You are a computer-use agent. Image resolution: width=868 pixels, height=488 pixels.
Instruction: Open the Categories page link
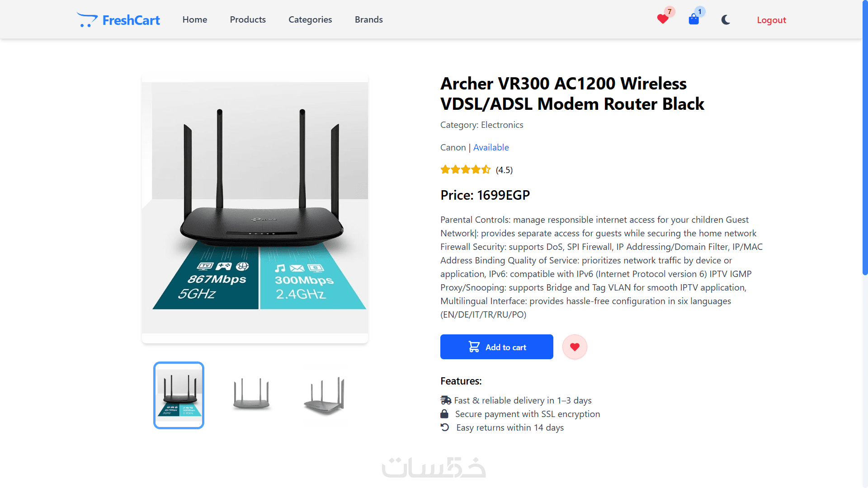click(310, 19)
